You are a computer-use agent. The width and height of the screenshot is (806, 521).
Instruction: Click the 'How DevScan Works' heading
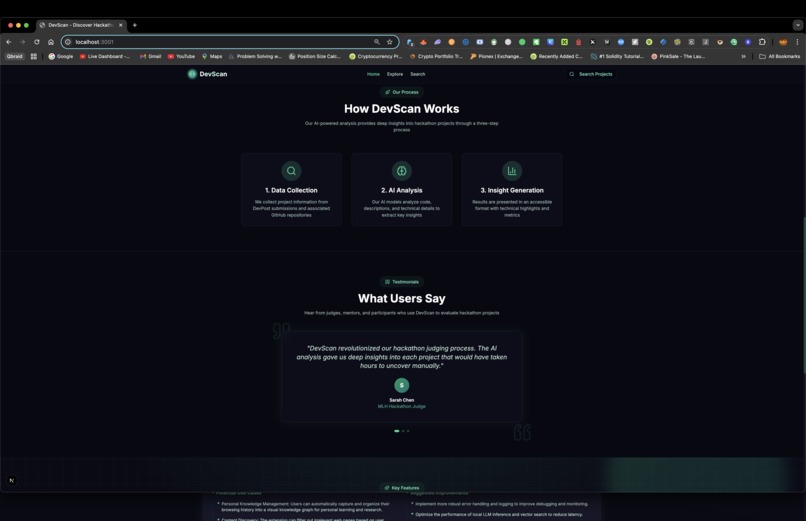401,109
